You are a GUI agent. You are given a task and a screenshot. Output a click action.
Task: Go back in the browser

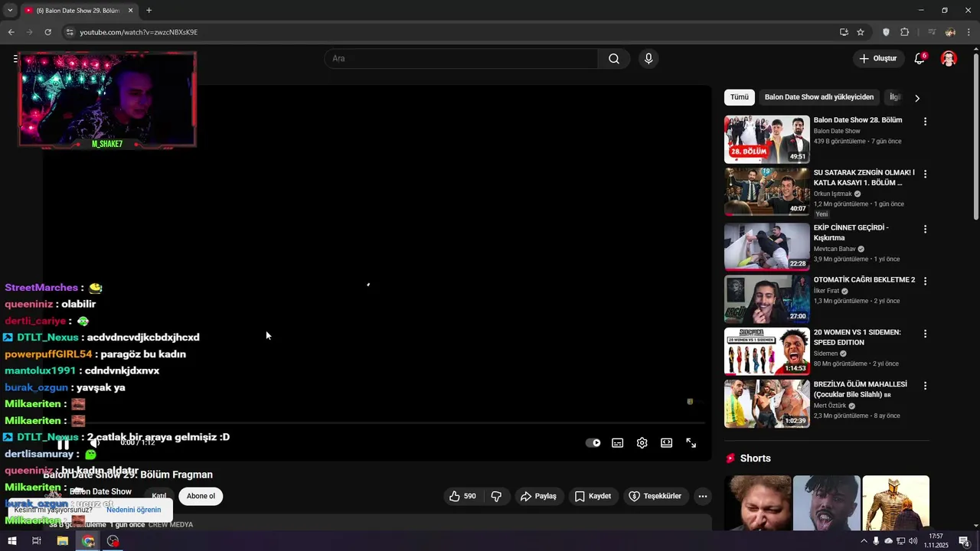11,32
